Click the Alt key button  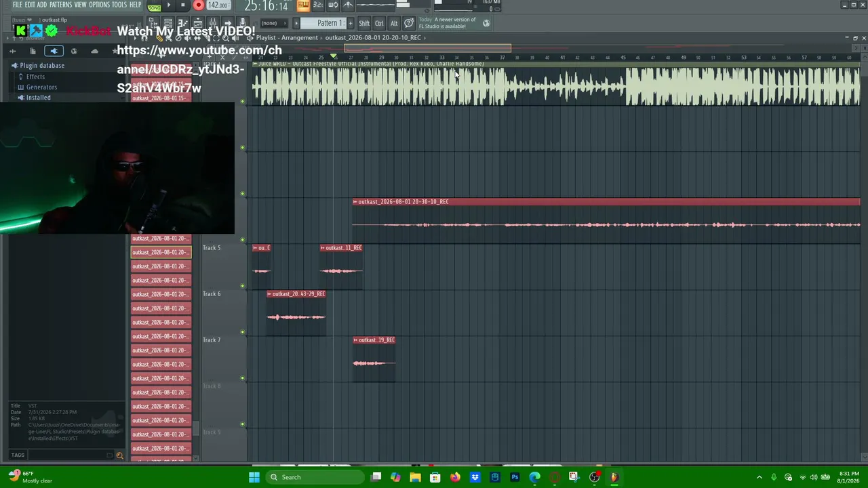pyautogui.click(x=394, y=23)
